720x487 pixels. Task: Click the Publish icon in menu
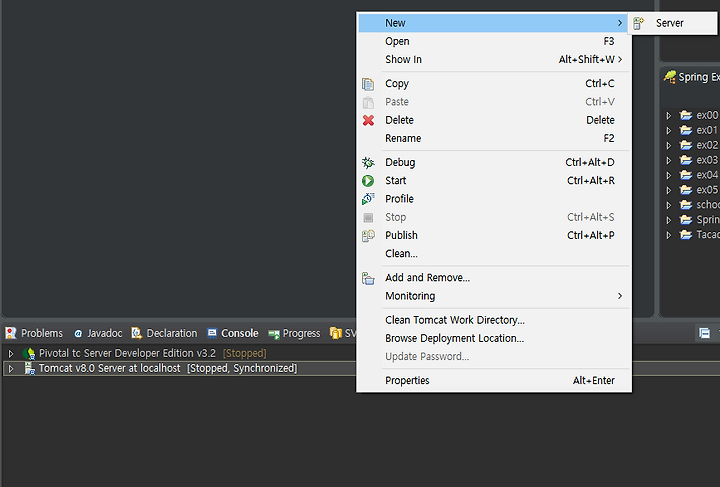pos(368,235)
